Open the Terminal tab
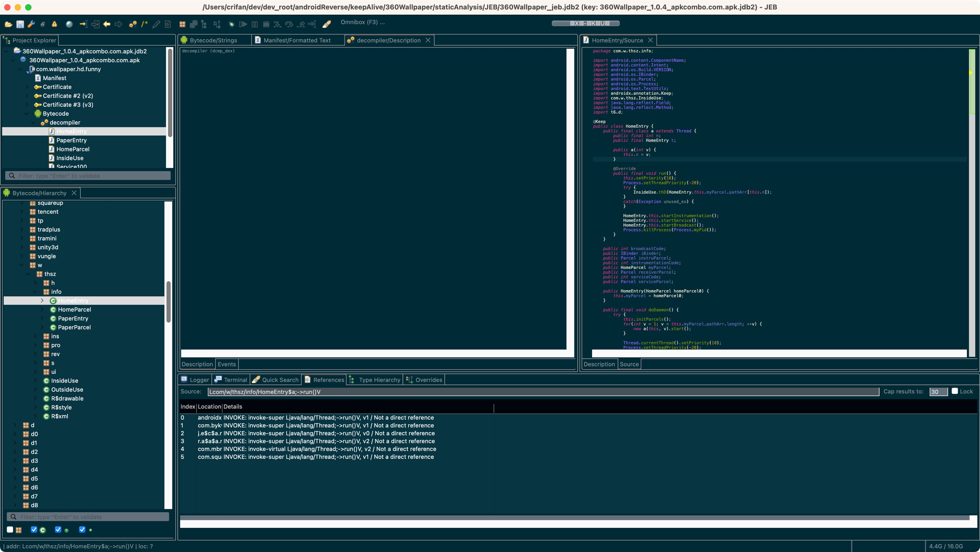Image resolution: width=980 pixels, height=552 pixels. pyautogui.click(x=231, y=379)
